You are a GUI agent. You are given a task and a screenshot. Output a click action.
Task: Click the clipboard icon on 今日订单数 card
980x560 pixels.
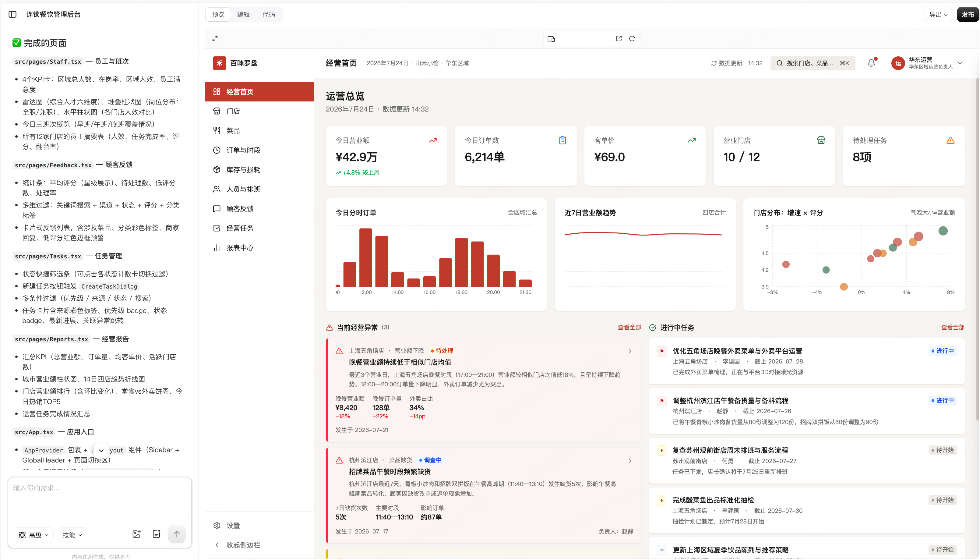[x=562, y=140]
